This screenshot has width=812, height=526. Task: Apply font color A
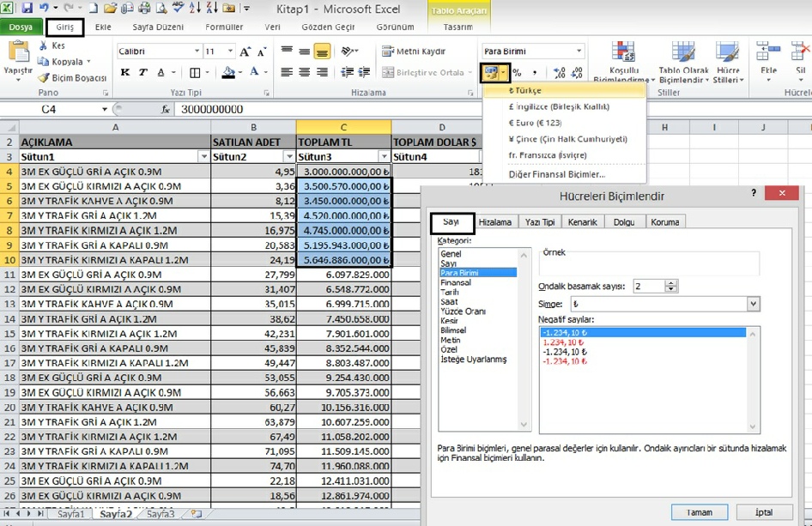click(254, 72)
